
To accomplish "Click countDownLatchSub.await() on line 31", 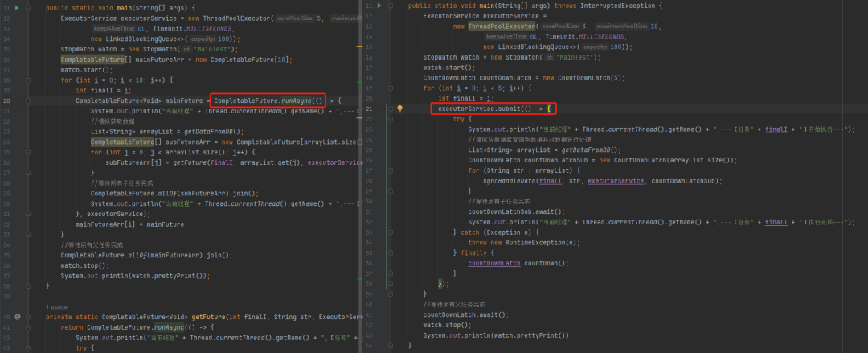I will point(516,211).
